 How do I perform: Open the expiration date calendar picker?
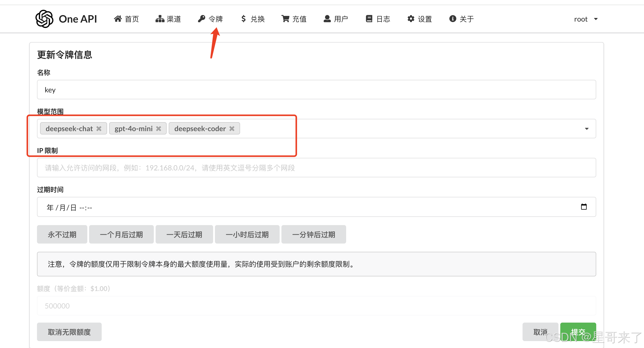[x=584, y=207]
